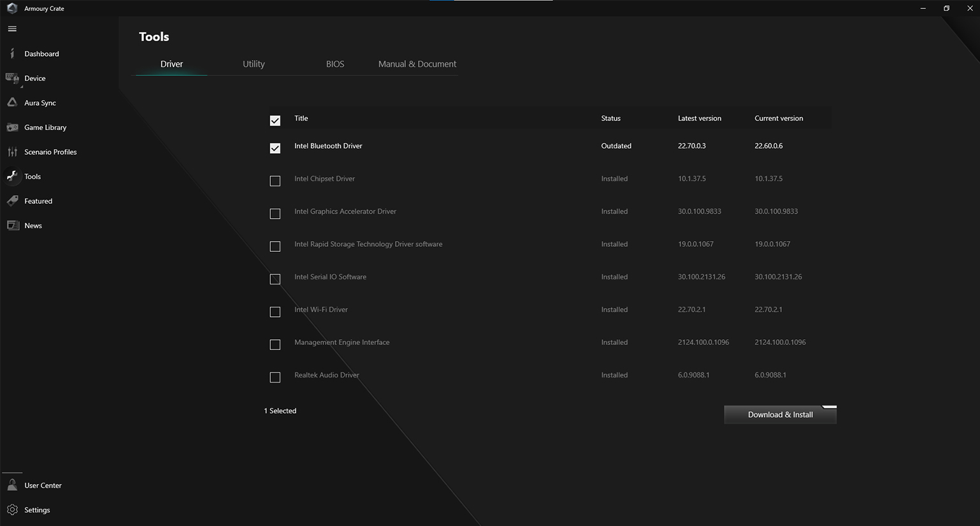Click the Settings gear icon
This screenshot has height=526, width=980.
12,509
